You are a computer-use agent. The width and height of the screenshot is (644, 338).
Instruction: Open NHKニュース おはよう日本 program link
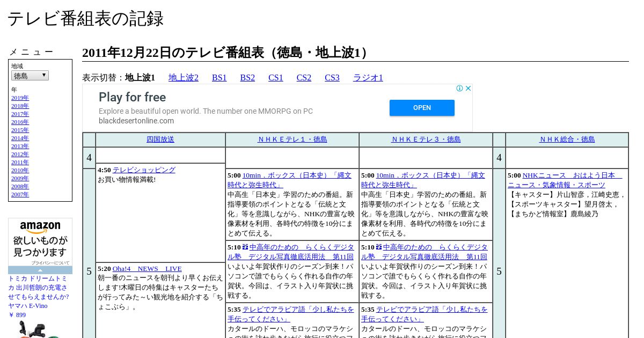coord(565,180)
